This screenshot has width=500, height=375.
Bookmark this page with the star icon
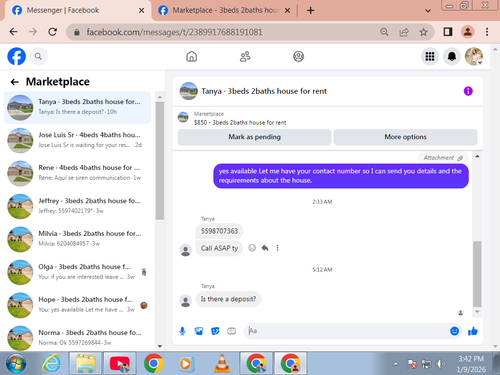pos(423,32)
